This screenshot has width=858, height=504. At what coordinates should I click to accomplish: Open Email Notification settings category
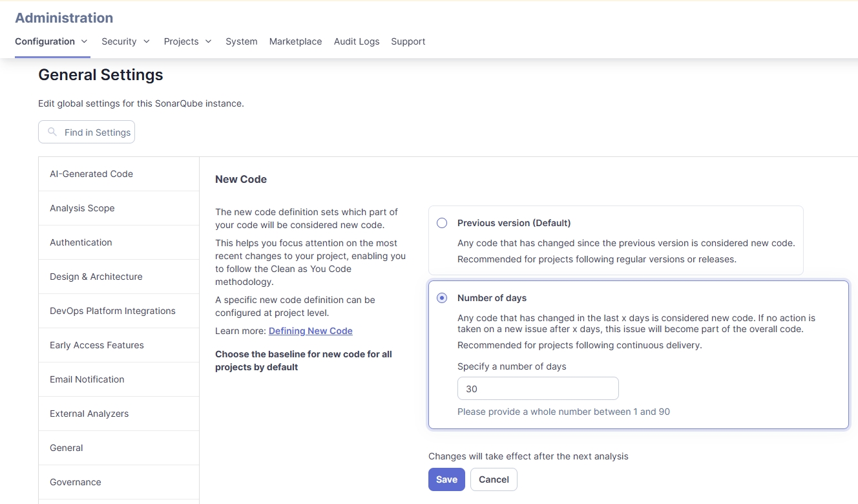[x=87, y=379]
